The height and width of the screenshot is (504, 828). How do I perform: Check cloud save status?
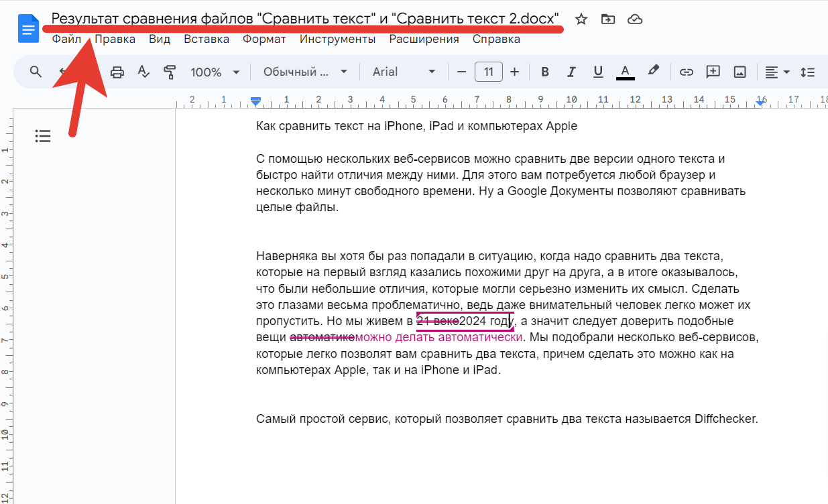634,19
